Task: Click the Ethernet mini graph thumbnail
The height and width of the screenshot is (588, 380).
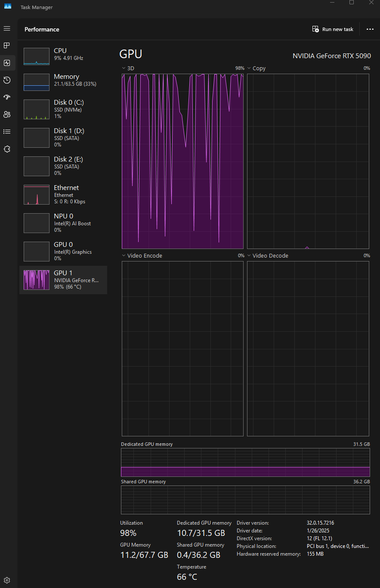Action: click(x=37, y=195)
